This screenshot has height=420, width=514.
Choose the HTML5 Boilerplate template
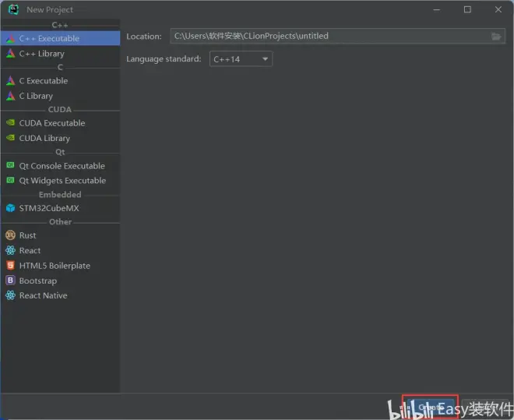[x=60, y=265]
